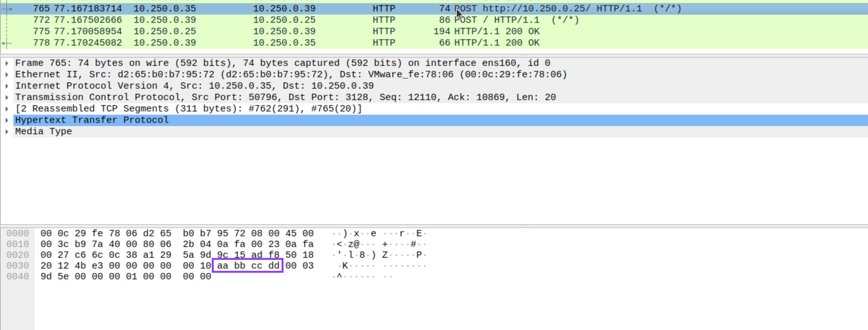Viewport: 868px width, 330px height.
Task: Click hex offset row 0000
Action: click(17, 233)
